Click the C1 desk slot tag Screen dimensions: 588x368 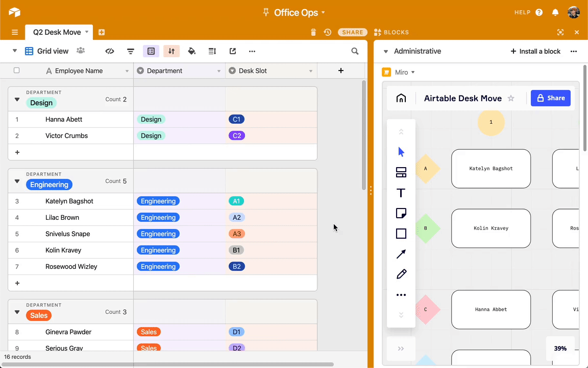click(x=236, y=120)
